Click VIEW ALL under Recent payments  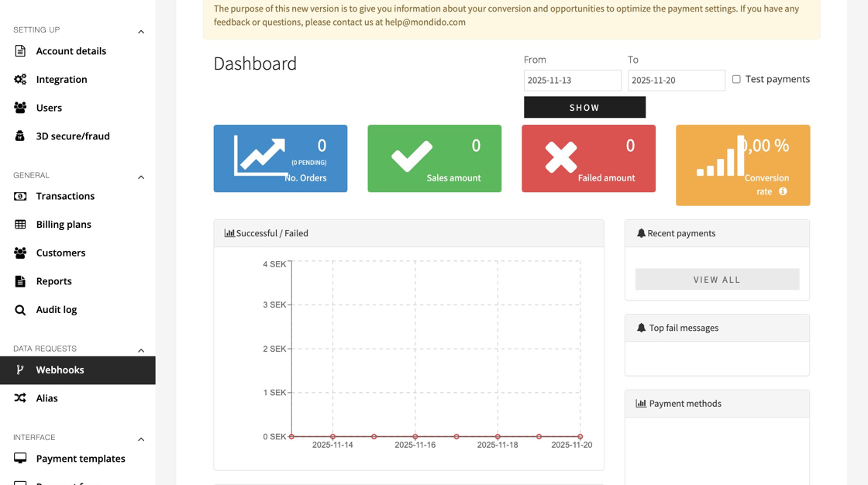tap(717, 280)
